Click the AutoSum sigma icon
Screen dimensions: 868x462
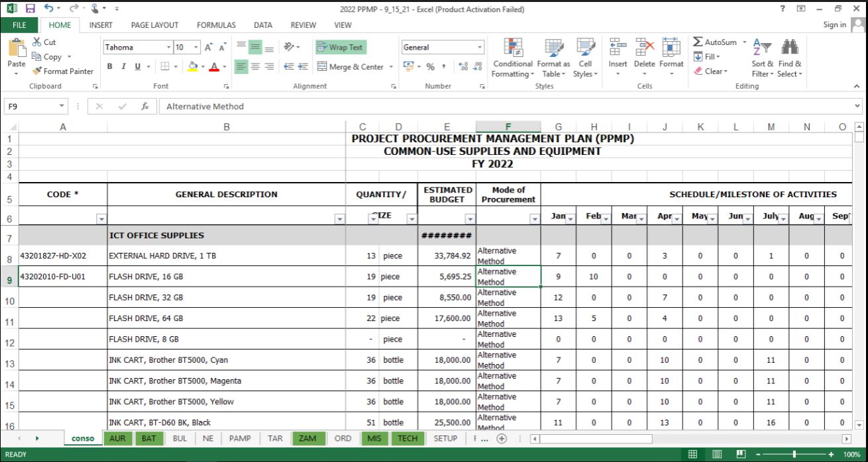pyautogui.click(x=698, y=42)
